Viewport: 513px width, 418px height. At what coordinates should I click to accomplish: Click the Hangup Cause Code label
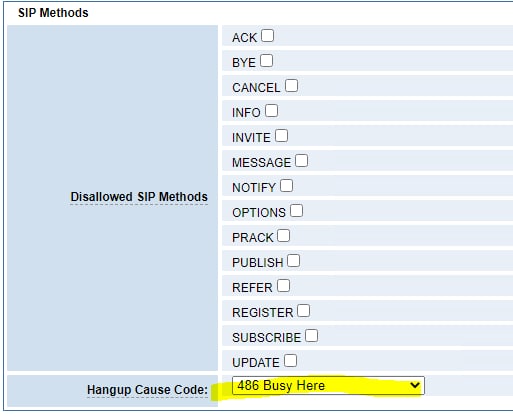tap(147, 390)
